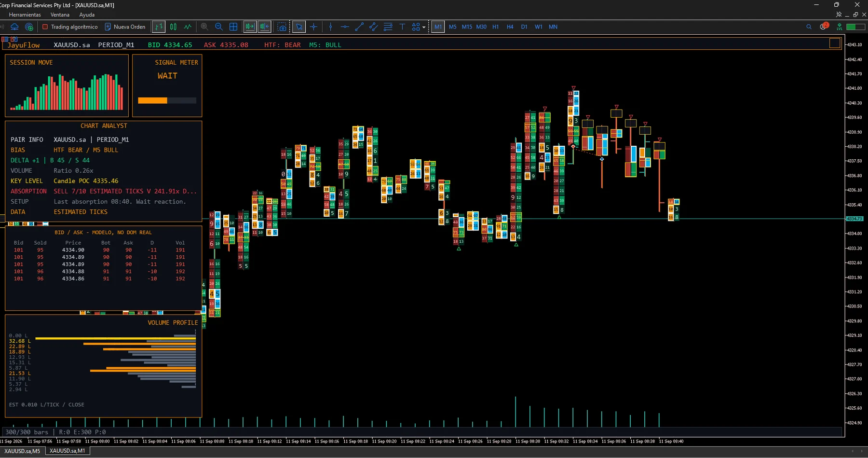Click the green connection status bar indicator

[856, 27]
